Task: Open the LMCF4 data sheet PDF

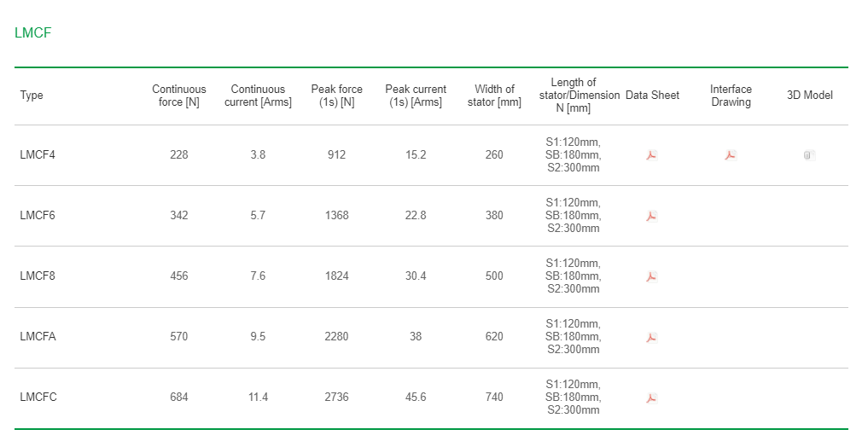Action: point(651,155)
